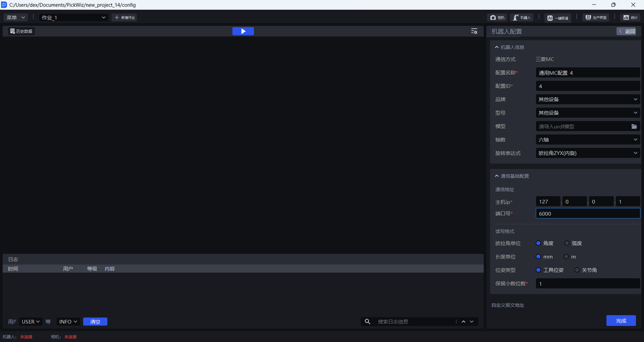Screen dimensions: 644x342
Task: Open the 相机 camera panel
Action: pos(498,18)
